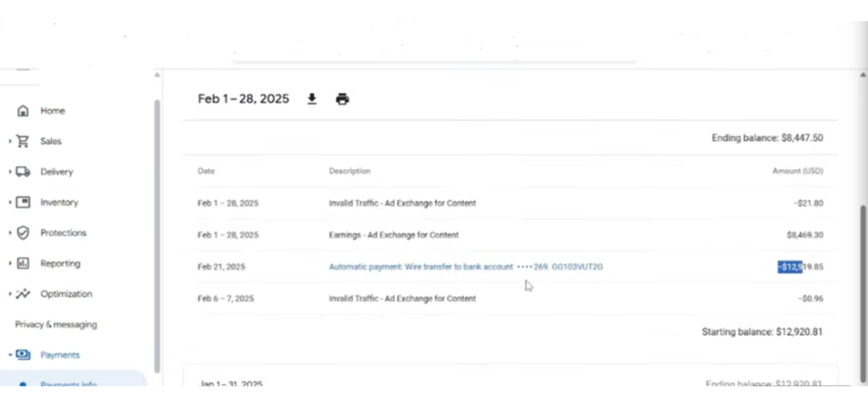Click the Protections shield icon

(23, 233)
